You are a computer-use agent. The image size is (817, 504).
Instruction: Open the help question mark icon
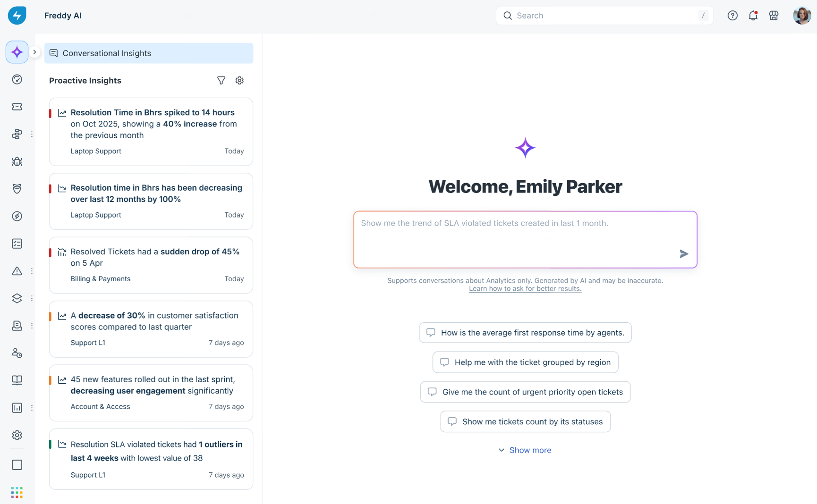[732, 16]
